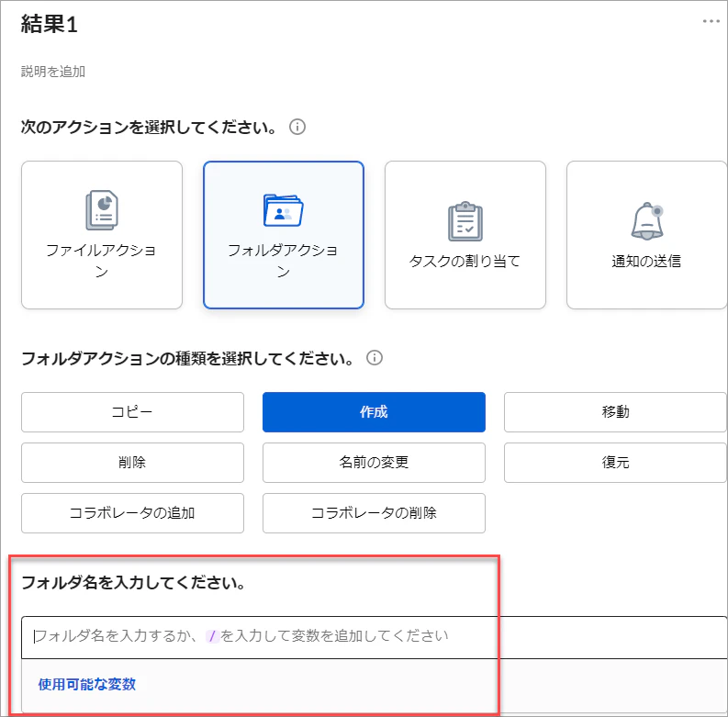
Task: Choose the 名前の変更 action type
Action: [x=374, y=463]
